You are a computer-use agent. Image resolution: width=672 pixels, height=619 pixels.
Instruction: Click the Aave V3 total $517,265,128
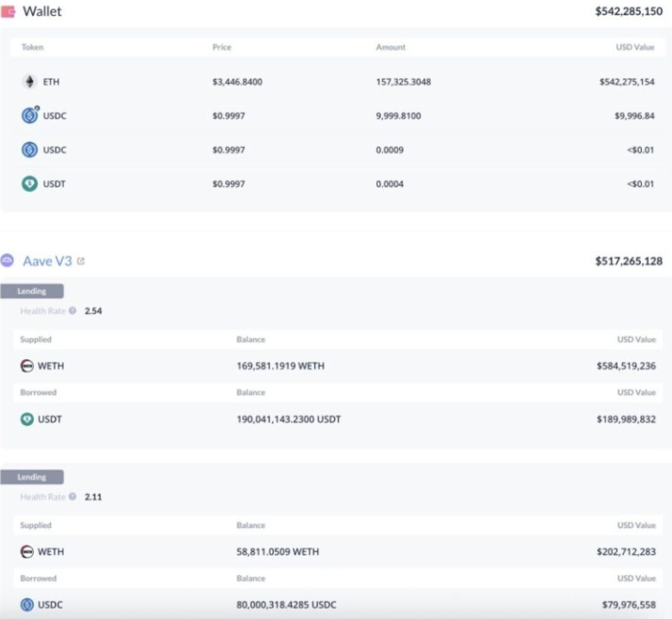click(x=629, y=261)
